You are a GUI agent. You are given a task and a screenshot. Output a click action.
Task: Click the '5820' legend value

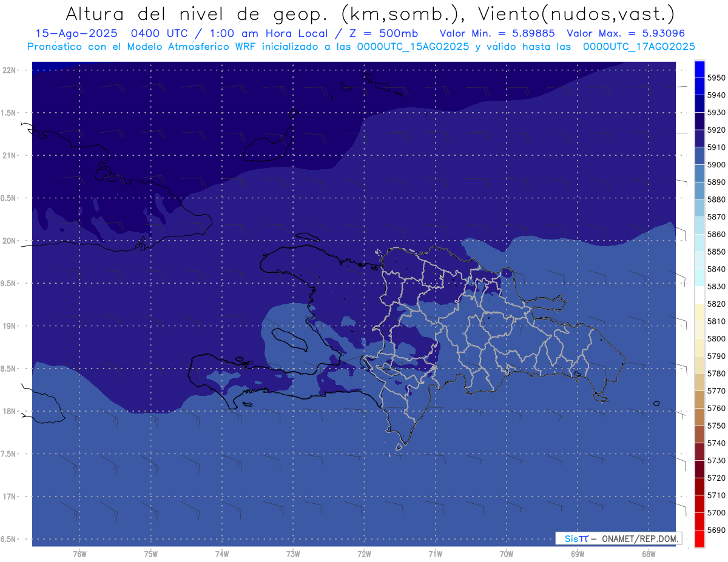(x=716, y=304)
